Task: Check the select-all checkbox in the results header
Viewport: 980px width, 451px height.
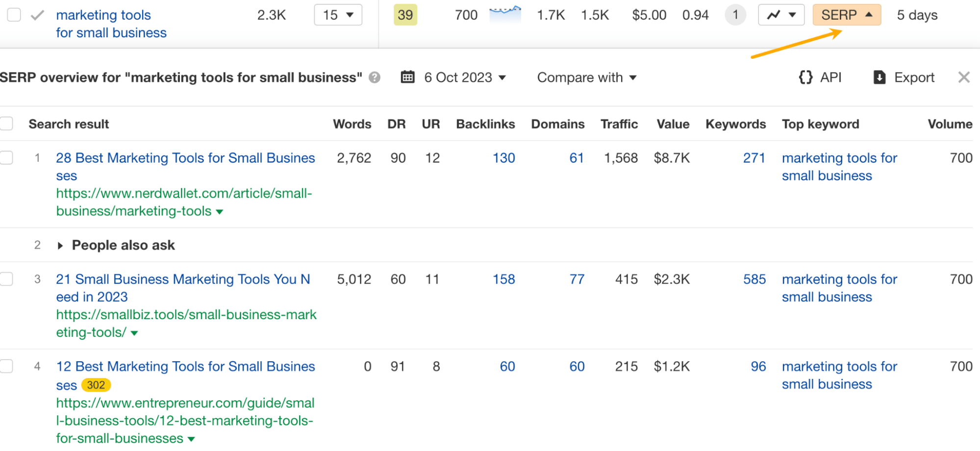Action: click(7, 124)
